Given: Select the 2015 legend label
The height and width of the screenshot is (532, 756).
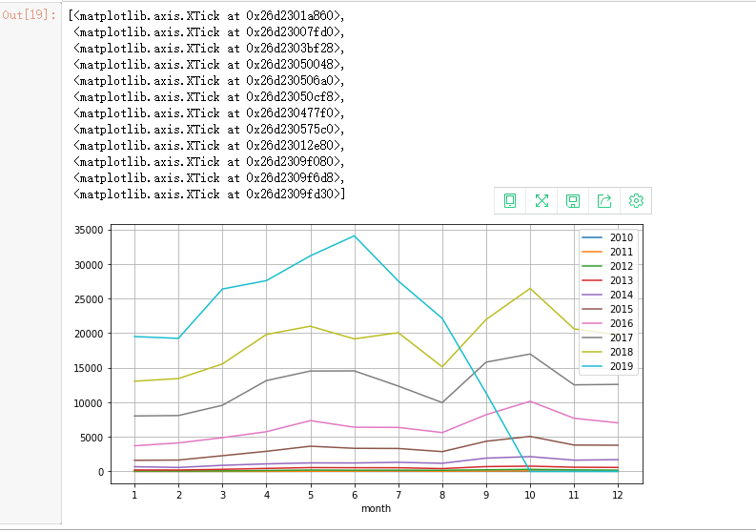Looking at the screenshot, I should click(x=622, y=309).
